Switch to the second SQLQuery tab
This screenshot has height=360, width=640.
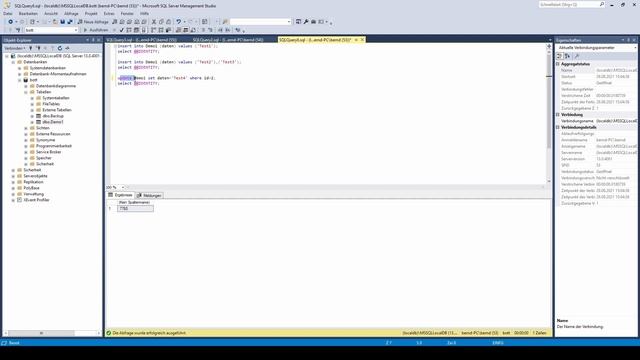click(228, 40)
